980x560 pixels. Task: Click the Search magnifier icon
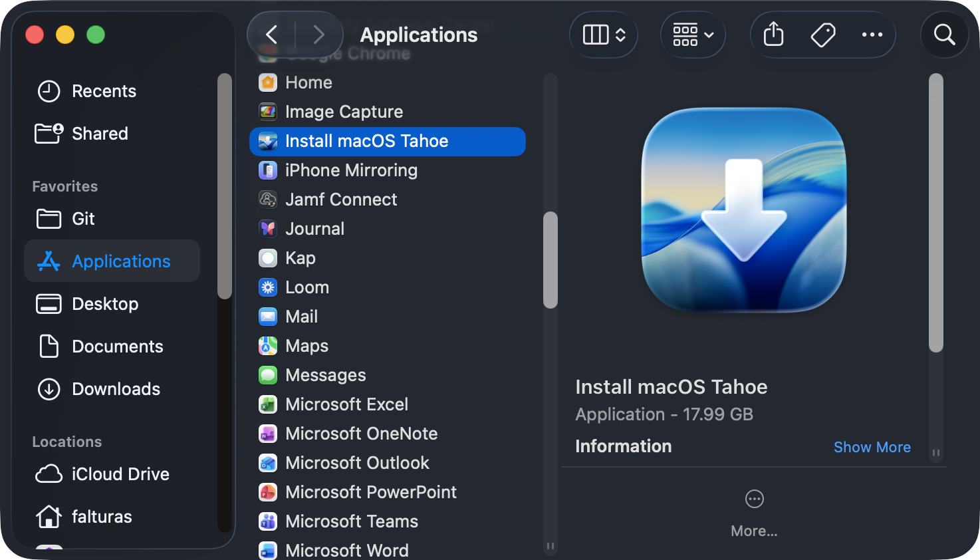(944, 35)
